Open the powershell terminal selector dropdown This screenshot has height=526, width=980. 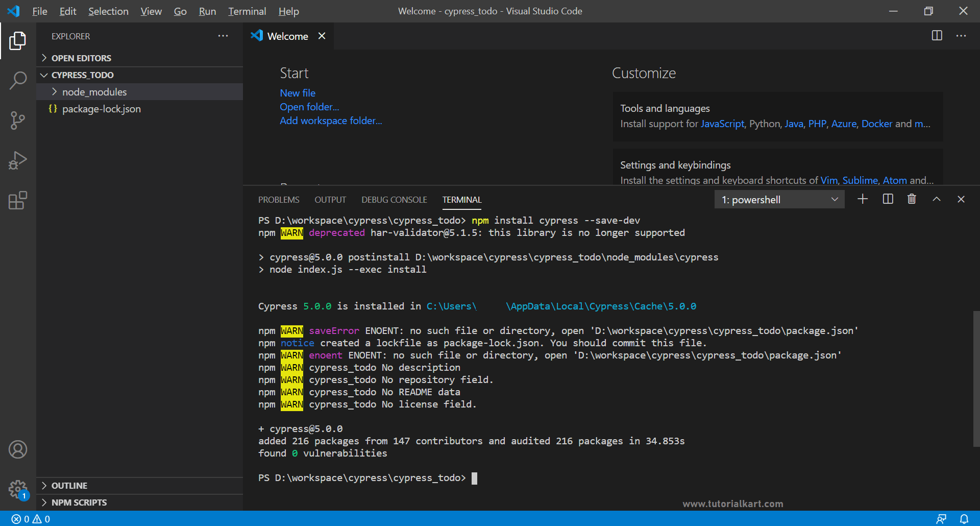coord(779,200)
